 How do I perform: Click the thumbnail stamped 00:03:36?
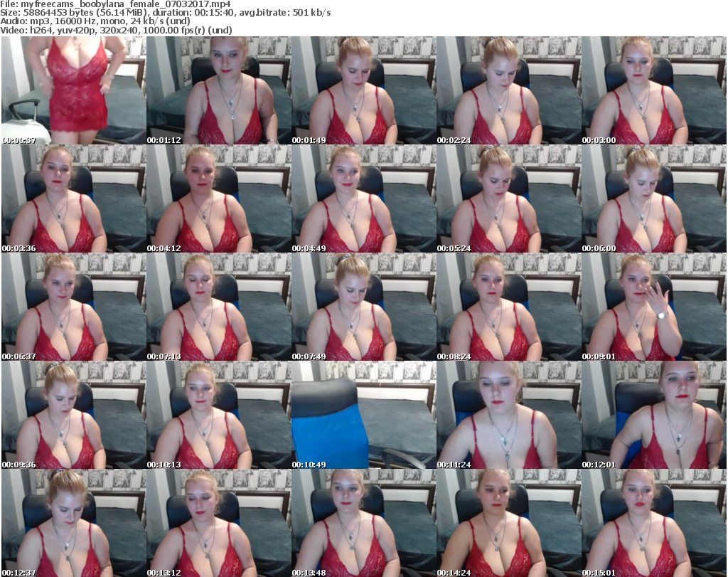click(x=74, y=198)
